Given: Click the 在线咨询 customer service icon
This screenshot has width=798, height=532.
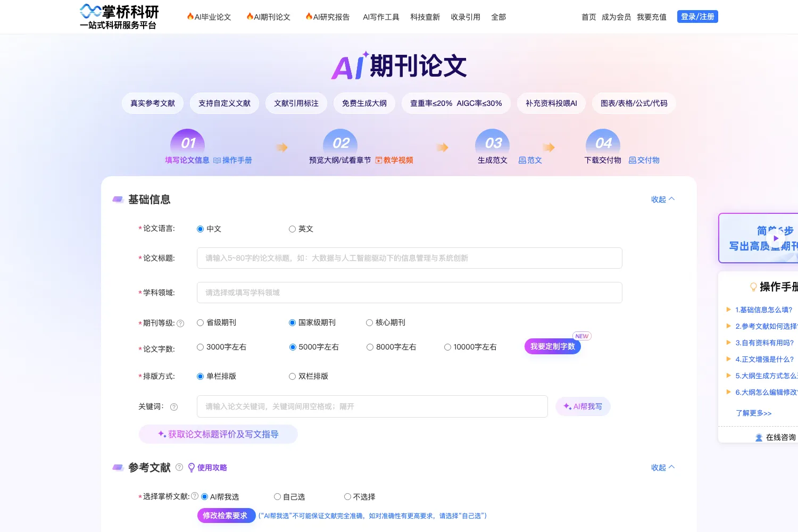Looking at the screenshot, I should [x=759, y=438].
